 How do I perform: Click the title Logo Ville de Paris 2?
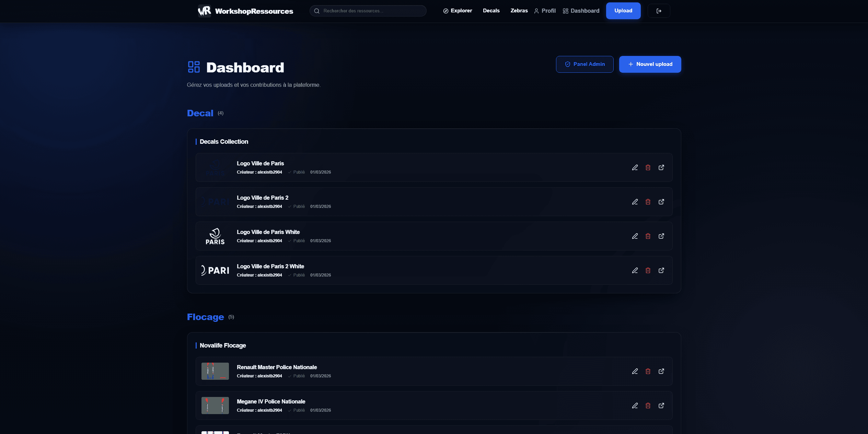(263, 198)
